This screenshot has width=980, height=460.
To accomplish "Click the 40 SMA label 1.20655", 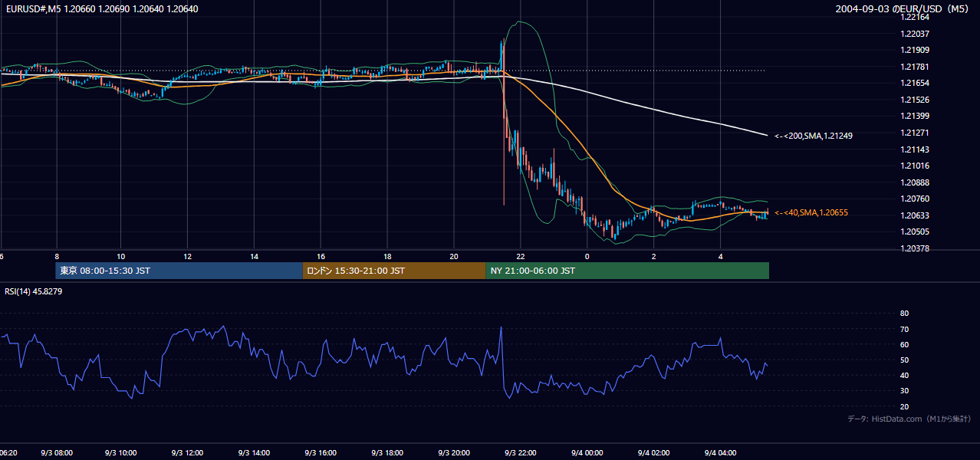I will point(811,212).
